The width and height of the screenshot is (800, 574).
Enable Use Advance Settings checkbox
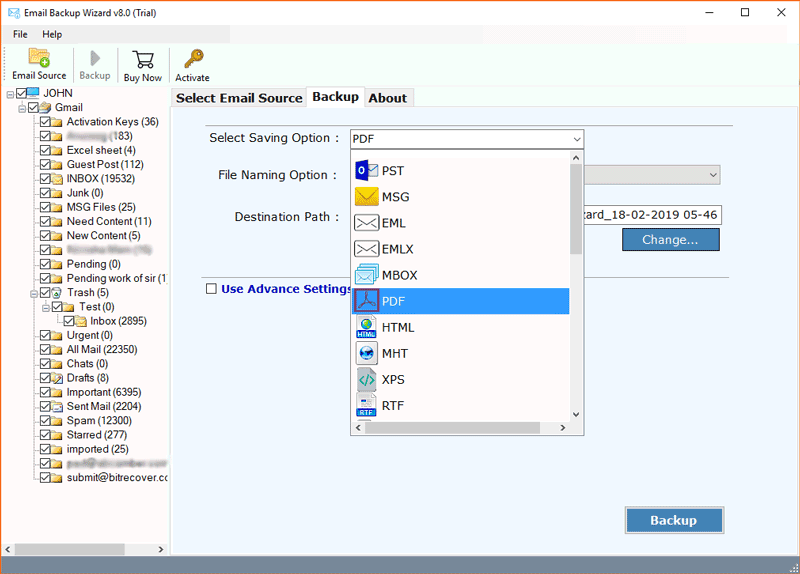click(x=211, y=289)
